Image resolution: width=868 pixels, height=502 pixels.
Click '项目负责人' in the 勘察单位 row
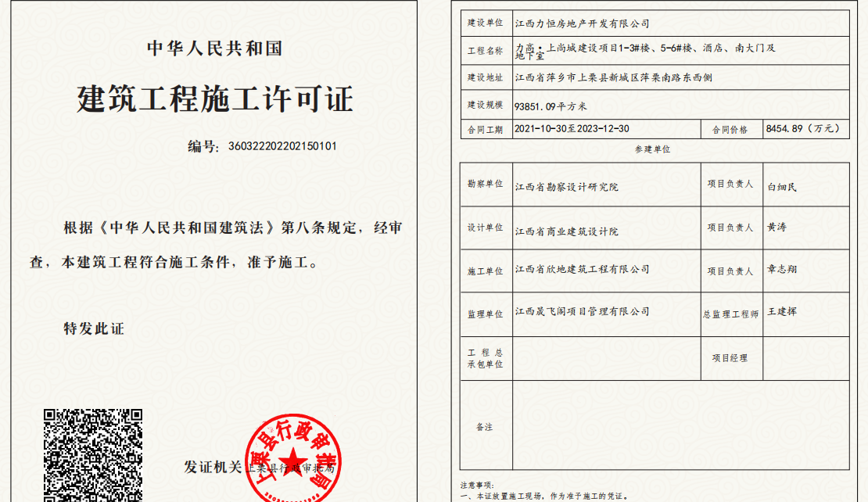730,184
